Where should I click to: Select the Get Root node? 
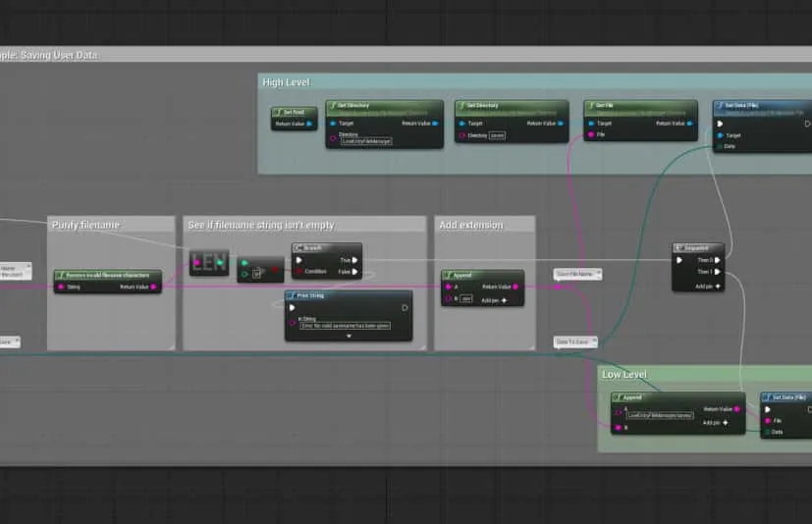[294, 112]
